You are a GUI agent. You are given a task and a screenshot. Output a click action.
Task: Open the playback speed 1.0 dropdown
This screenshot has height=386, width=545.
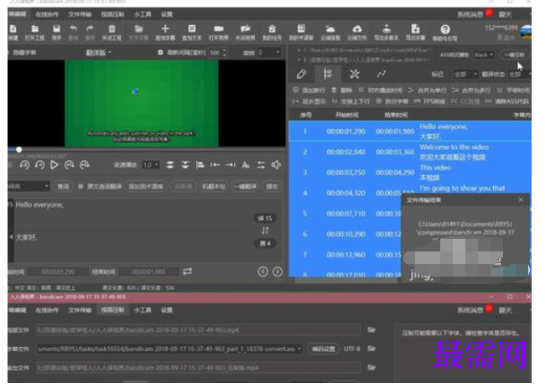pos(151,165)
